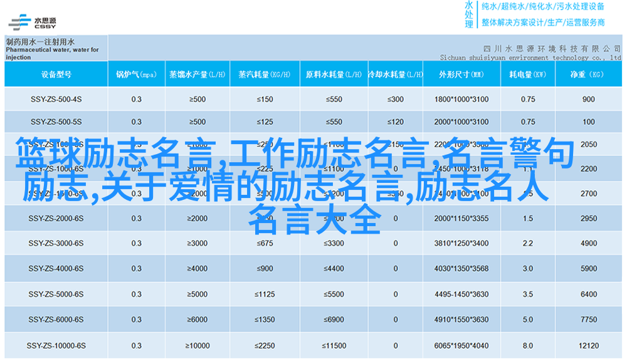The height and width of the screenshot is (364, 627).
Task: Click the ≥2000 output in SSY-ZS-2000-6S row
Action: pos(197,219)
